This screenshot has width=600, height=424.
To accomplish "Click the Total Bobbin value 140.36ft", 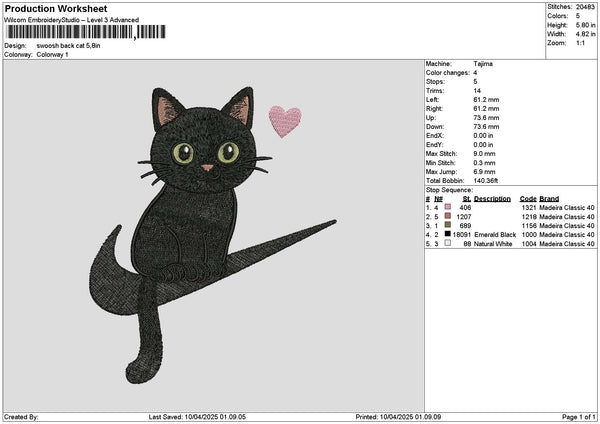I will [486, 181].
